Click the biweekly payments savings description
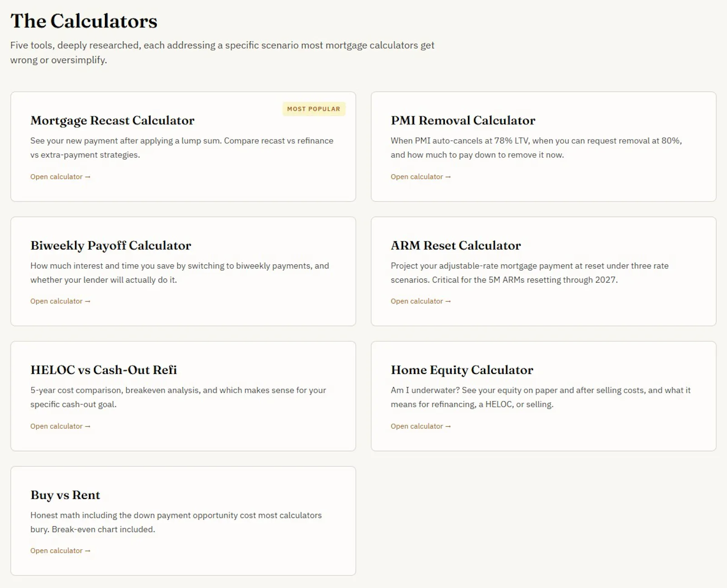The width and height of the screenshot is (727, 588). click(179, 273)
